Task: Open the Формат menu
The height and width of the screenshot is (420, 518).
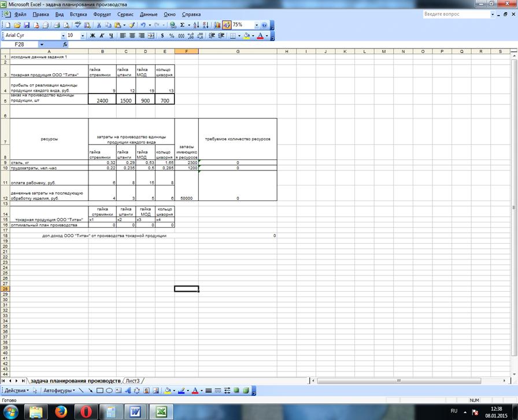Action: tap(102, 13)
